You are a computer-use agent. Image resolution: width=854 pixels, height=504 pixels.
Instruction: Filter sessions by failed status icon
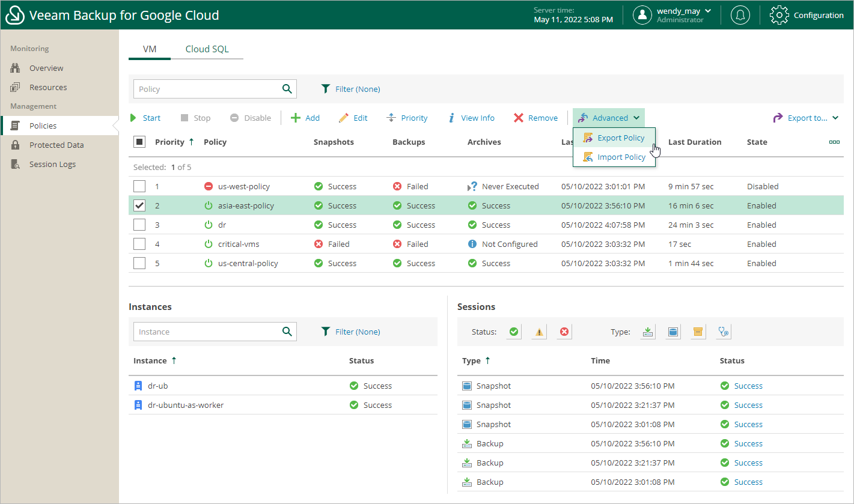pos(564,332)
